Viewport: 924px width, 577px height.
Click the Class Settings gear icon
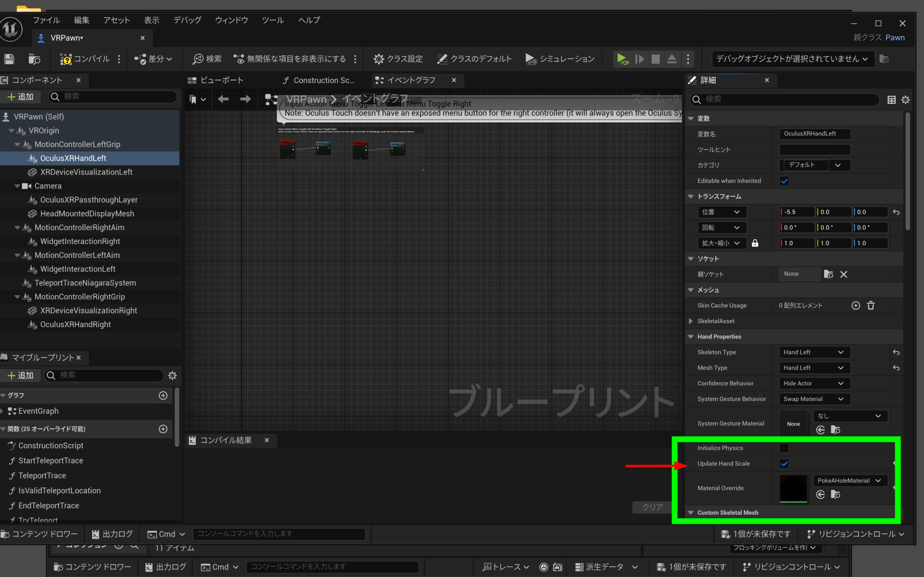(378, 59)
